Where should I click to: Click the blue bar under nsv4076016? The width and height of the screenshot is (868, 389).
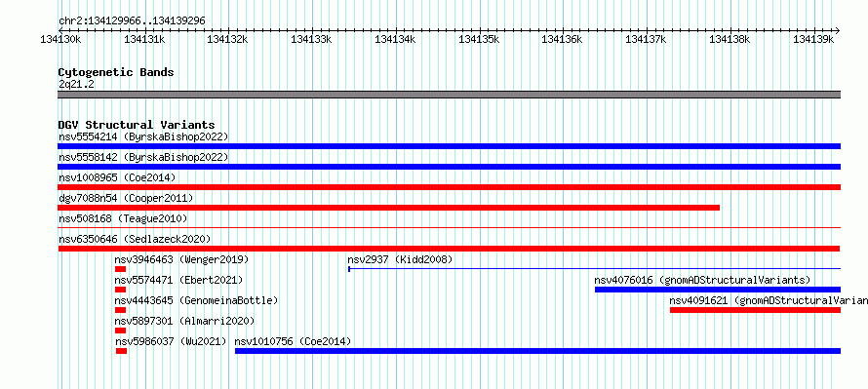click(718, 290)
